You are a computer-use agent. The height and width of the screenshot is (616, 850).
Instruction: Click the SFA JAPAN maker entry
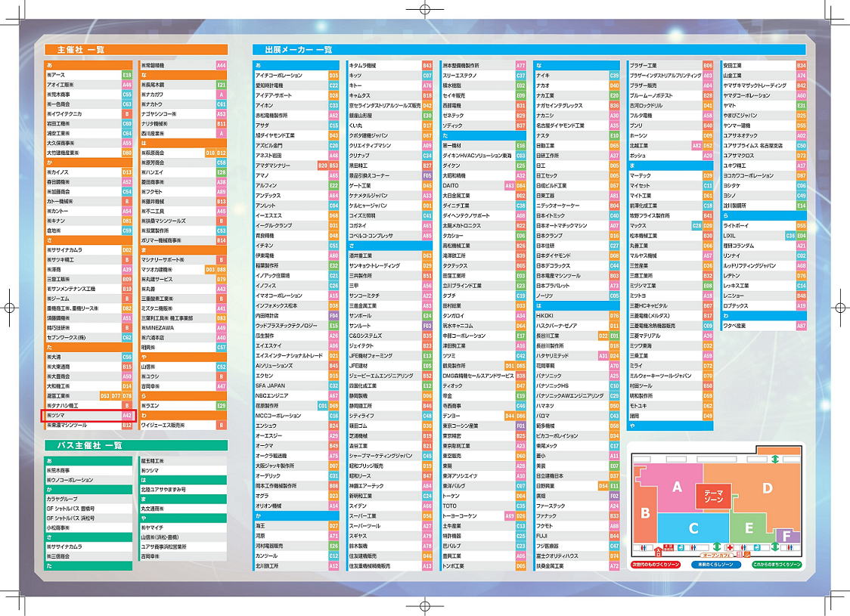point(296,385)
